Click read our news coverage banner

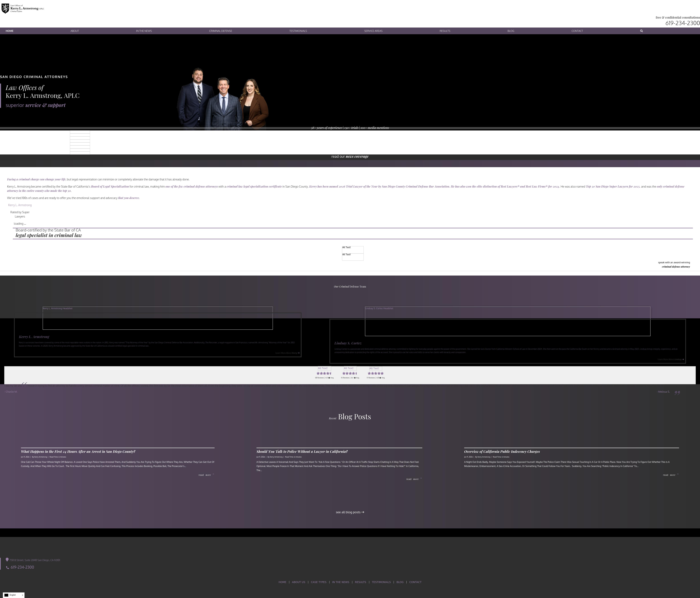click(350, 156)
